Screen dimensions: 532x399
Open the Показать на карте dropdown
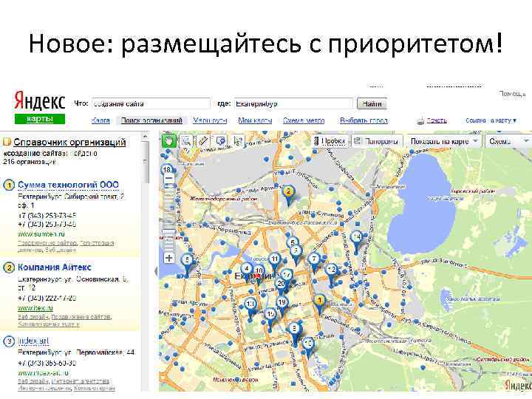[444, 141]
